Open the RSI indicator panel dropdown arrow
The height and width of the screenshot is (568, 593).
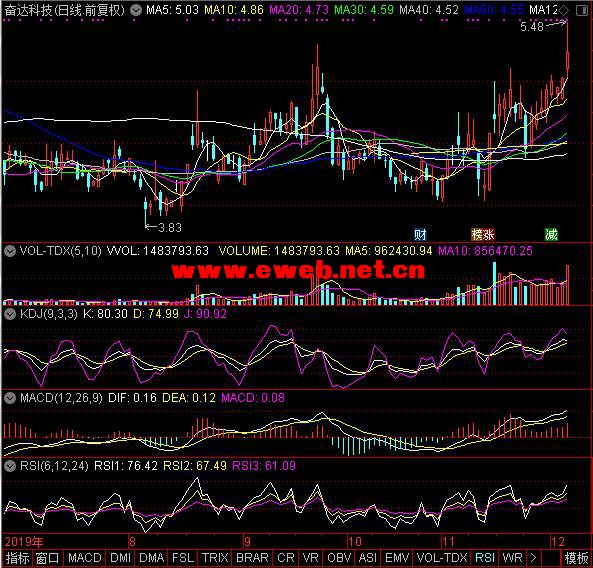(x=10, y=466)
